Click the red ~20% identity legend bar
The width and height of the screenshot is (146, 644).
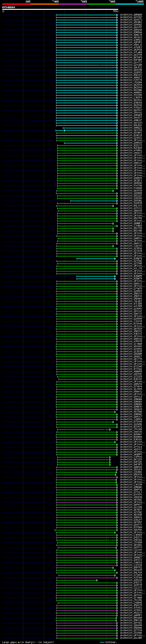[x=16, y=4]
